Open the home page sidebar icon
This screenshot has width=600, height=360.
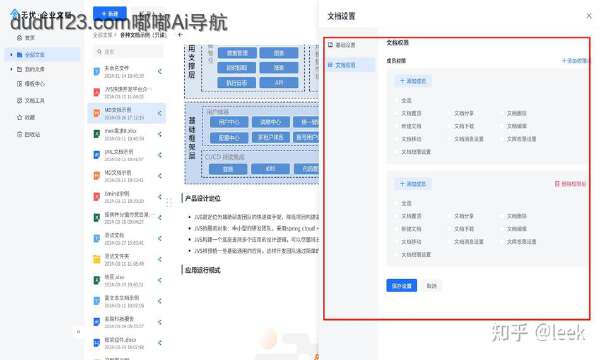(20, 37)
